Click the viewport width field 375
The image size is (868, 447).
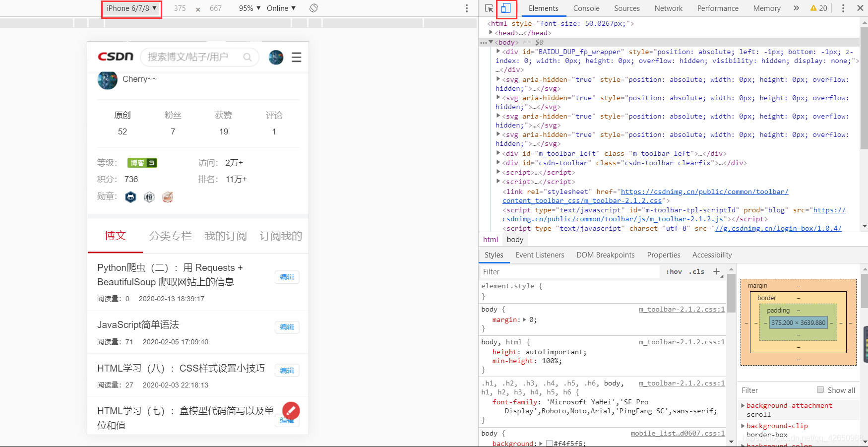[x=180, y=8]
